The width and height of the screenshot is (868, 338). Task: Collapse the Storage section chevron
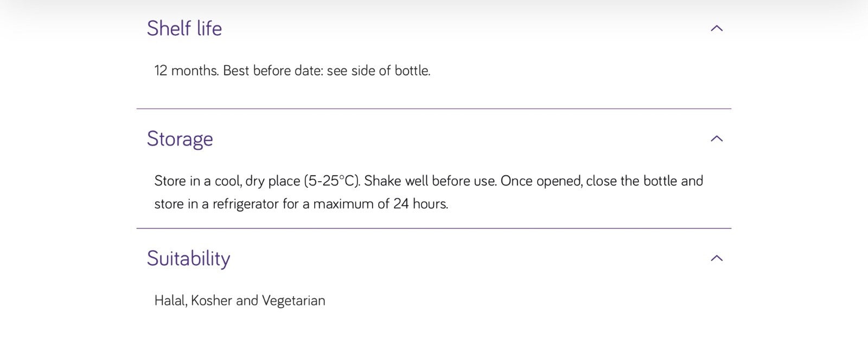pyautogui.click(x=717, y=138)
